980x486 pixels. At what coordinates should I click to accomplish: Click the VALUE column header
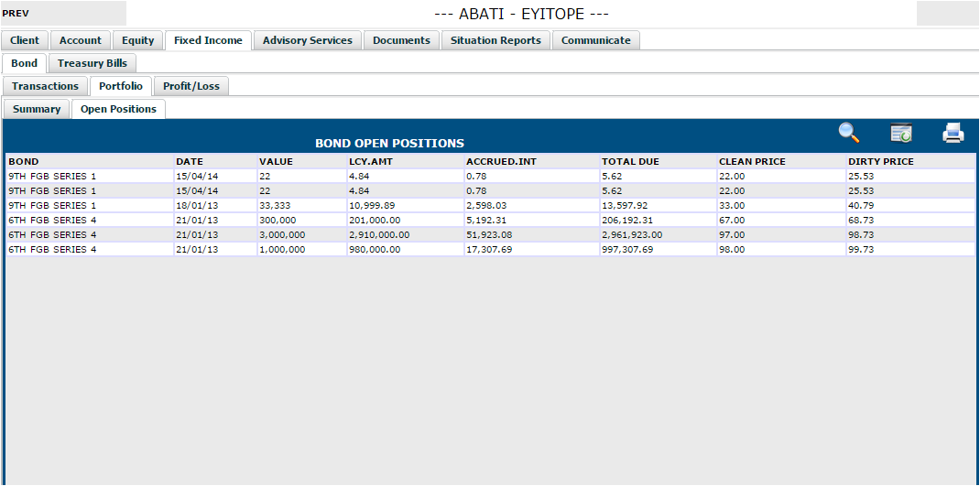click(302, 161)
